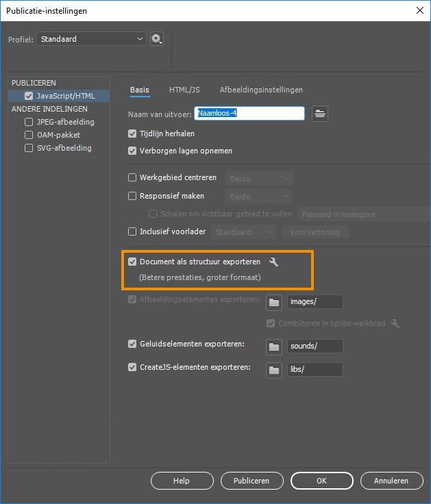Switch to Afbeeldingsinstellingen tab

point(261,90)
